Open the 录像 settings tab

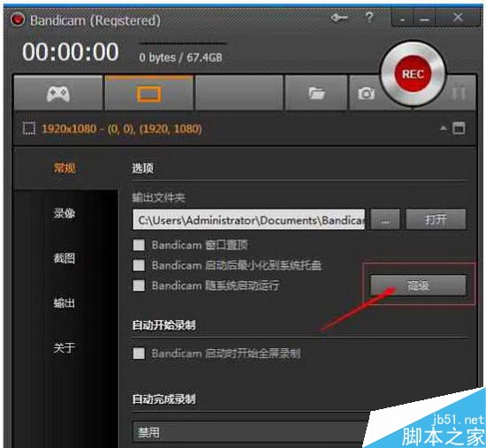(x=65, y=213)
